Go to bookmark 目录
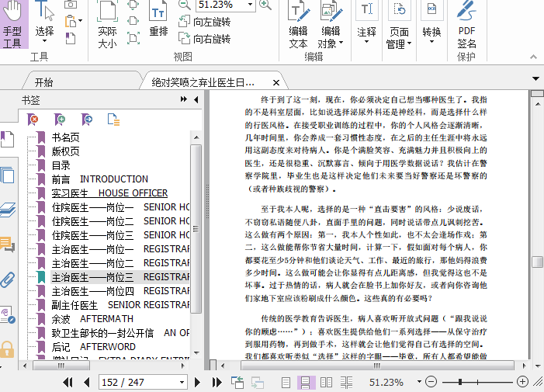Viewport: 544px width, 392px height. [61, 165]
